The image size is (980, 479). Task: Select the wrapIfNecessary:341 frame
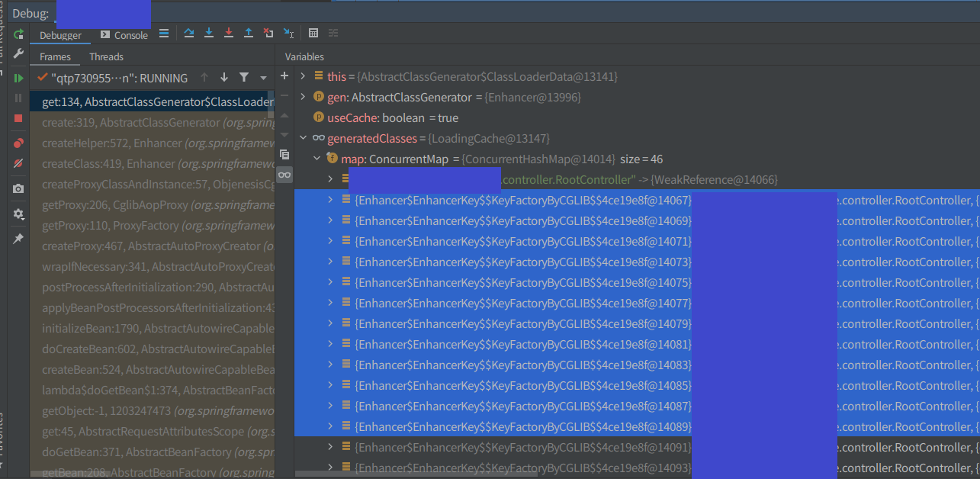click(x=152, y=267)
